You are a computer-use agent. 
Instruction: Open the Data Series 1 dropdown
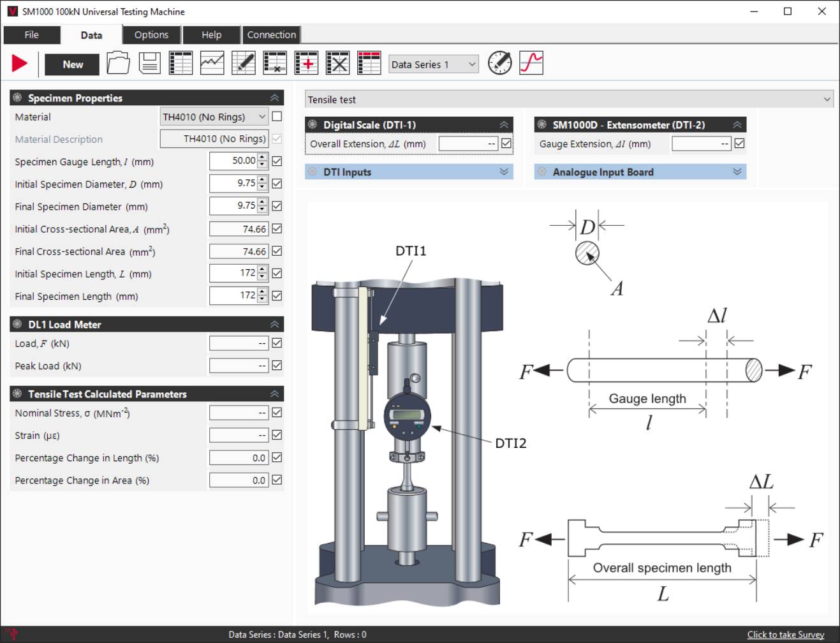tap(433, 64)
